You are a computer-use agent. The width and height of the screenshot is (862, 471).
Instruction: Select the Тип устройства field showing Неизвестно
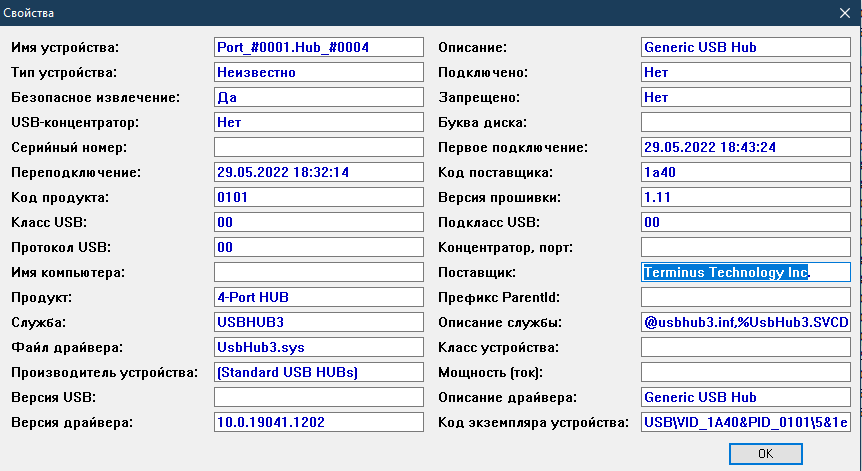(x=319, y=72)
